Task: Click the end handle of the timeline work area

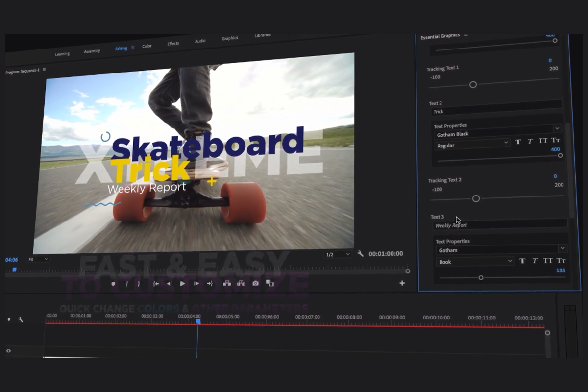Action: point(547,333)
